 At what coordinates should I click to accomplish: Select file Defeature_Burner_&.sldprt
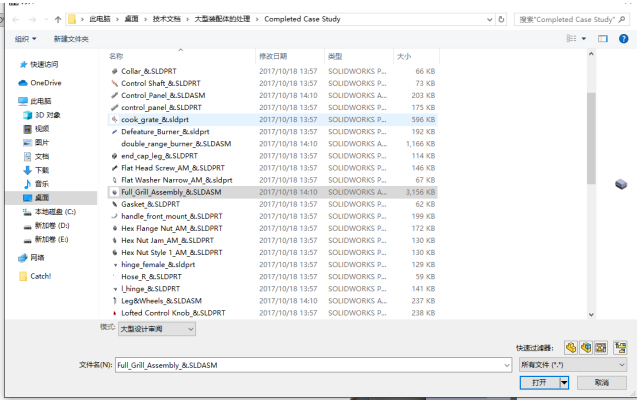[165, 132]
